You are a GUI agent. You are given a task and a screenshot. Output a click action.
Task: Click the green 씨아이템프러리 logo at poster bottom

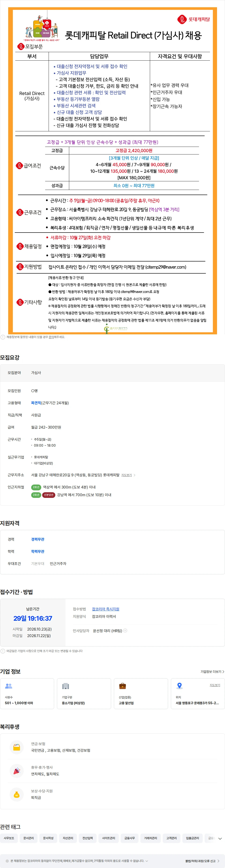click(x=116, y=328)
